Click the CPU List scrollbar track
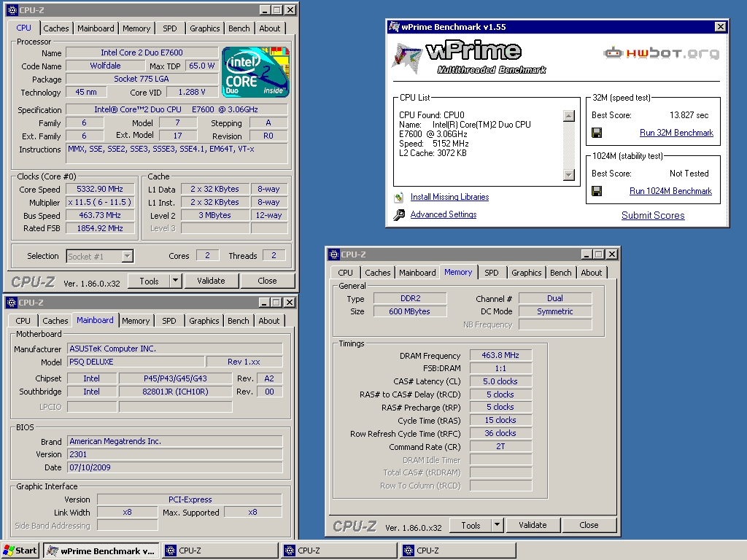747x560 pixels. [x=569, y=145]
